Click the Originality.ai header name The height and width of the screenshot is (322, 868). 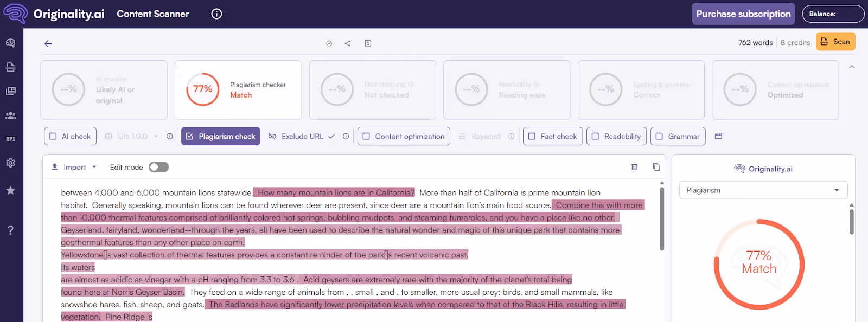pyautogui.click(x=69, y=14)
